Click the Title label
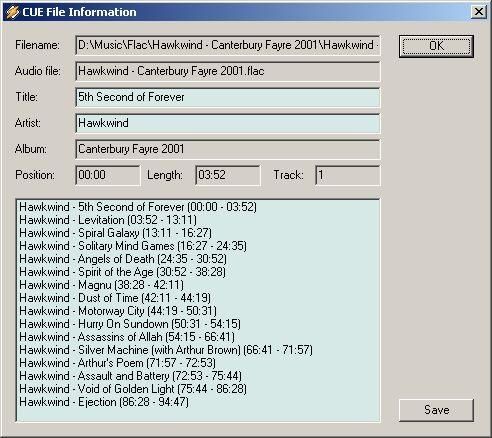 click(x=27, y=97)
